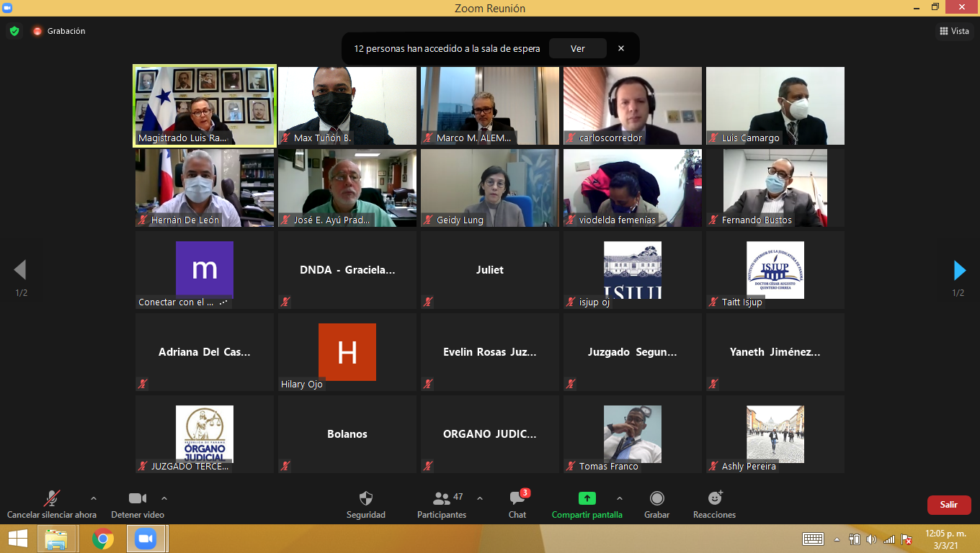This screenshot has width=980, height=553.
Task: Click the isjup oj logo tile
Action: coord(633,270)
